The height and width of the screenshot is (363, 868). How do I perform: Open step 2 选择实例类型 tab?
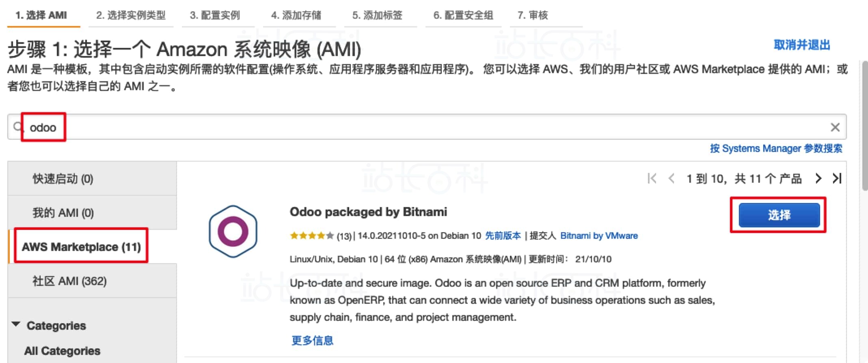coord(131,15)
